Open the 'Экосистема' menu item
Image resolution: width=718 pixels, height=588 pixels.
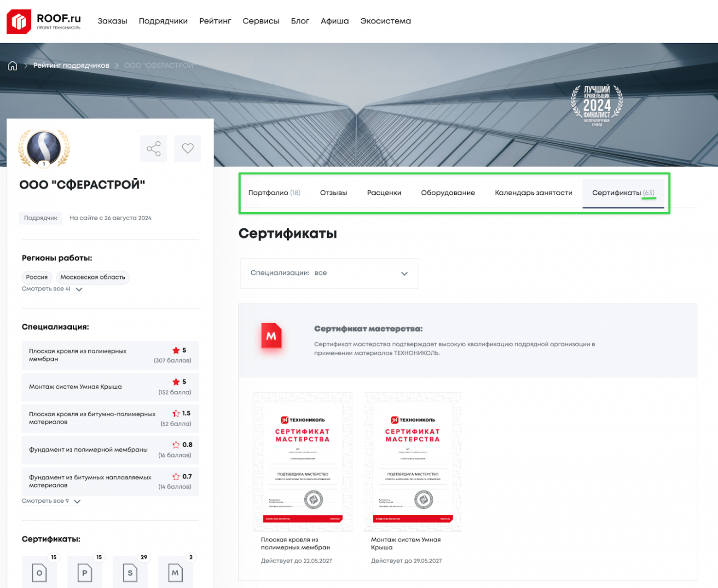tap(386, 21)
